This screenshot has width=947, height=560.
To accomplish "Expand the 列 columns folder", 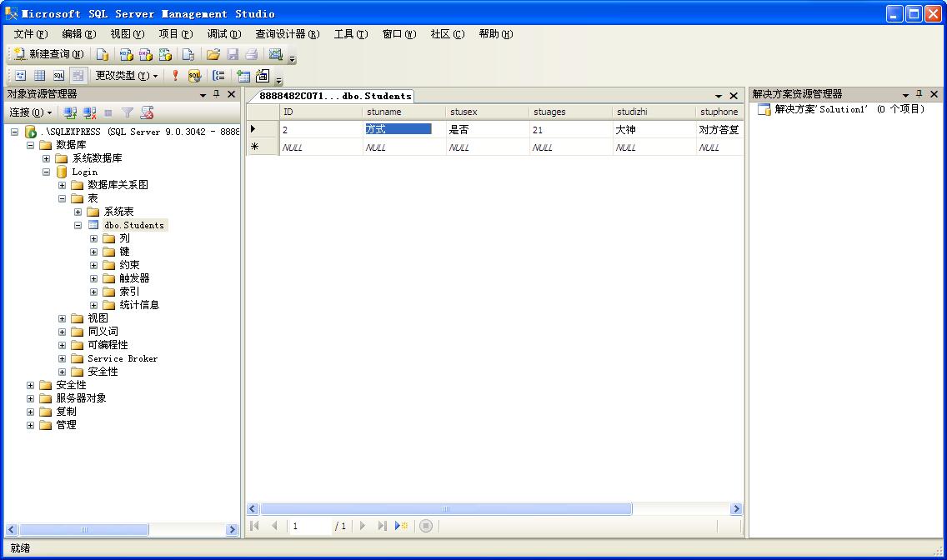I will click(x=93, y=238).
